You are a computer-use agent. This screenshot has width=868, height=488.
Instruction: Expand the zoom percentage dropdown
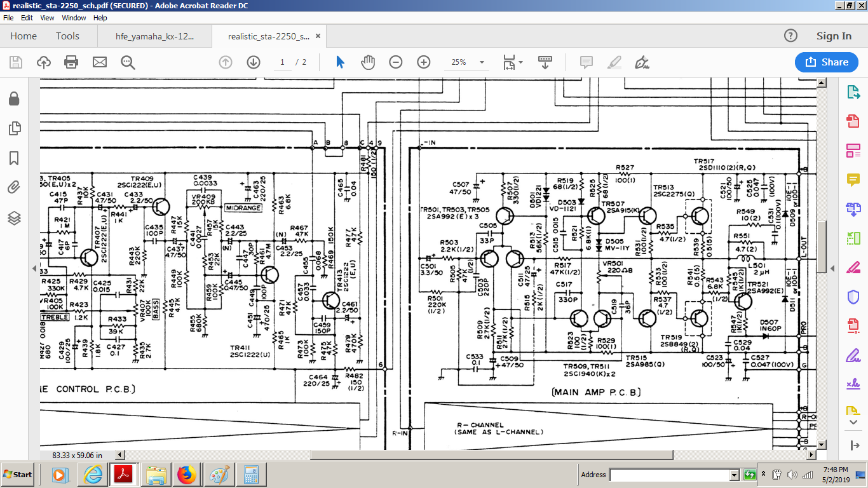click(x=482, y=62)
